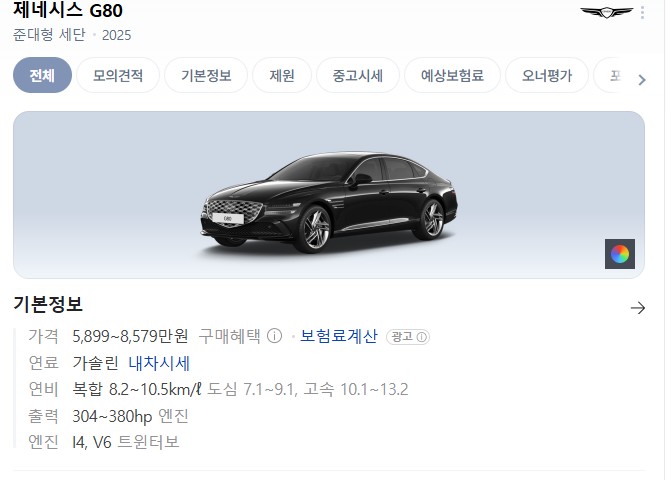
Task: Select the 전체 tab
Action: pos(42,75)
